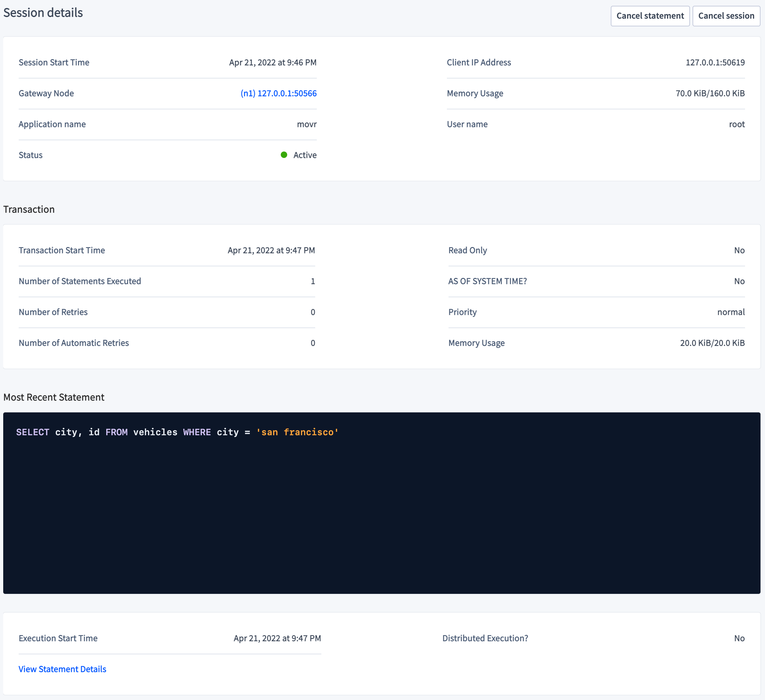Image resolution: width=765 pixels, height=700 pixels.
Task: Open the Gateway Node link (n1) 127.0.0.1:50566
Action: pyautogui.click(x=278, y=93)
